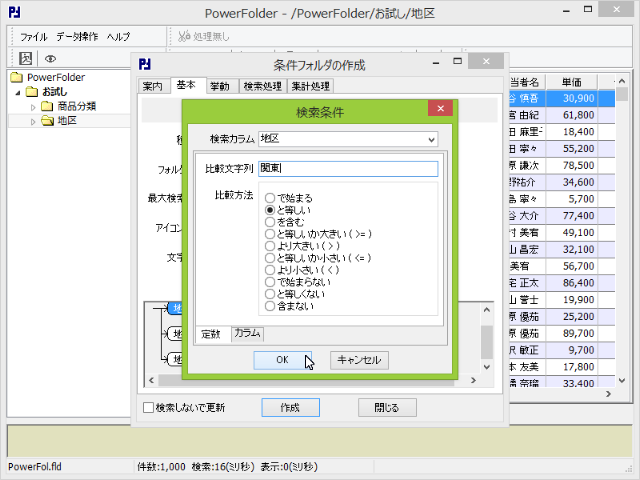Click the PowerFolder app icon in title bar
The width and height of the screenshot is (640, 480).
point(14,12)
